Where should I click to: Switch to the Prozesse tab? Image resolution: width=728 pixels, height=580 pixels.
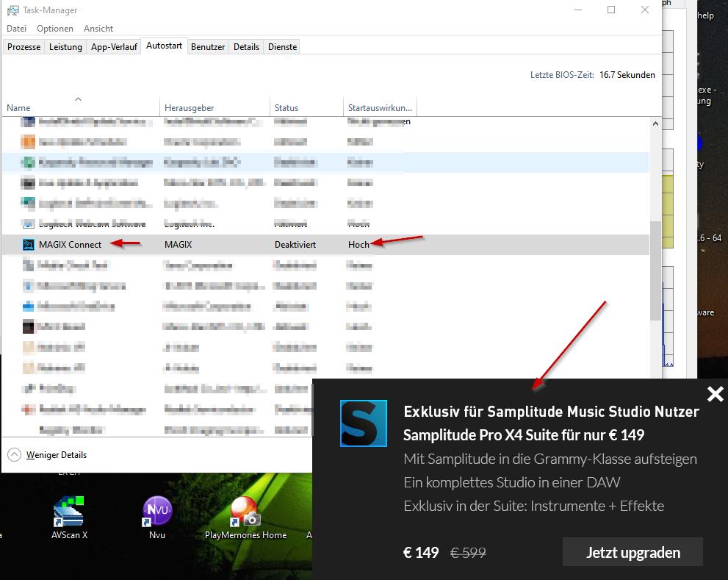pyautogui.click(x=24, y=47)
